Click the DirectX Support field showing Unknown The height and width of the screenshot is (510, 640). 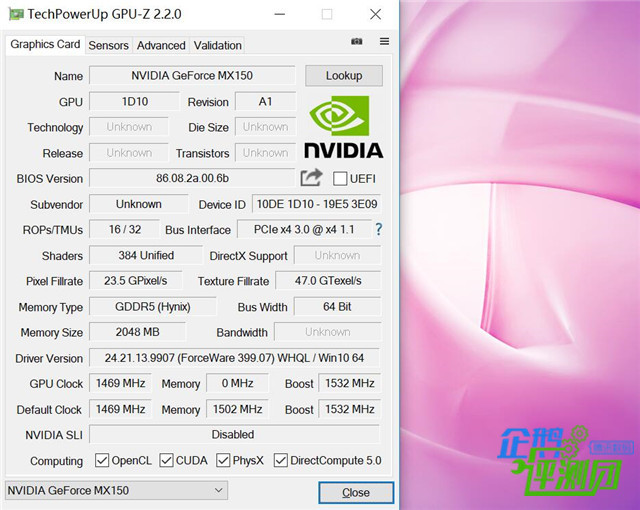coord(337,255)
